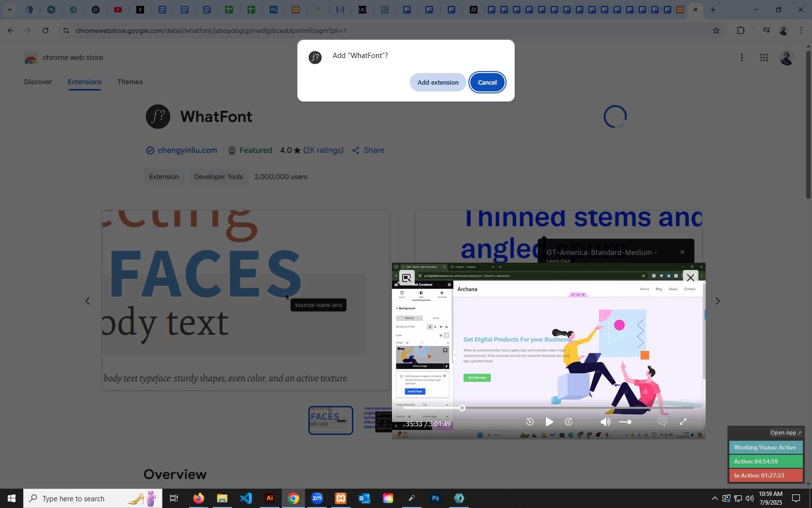The height and width of the screenshot is (508, 812).
Task: Open Adobe Illustrator from the taskbar
Action: 270,498
